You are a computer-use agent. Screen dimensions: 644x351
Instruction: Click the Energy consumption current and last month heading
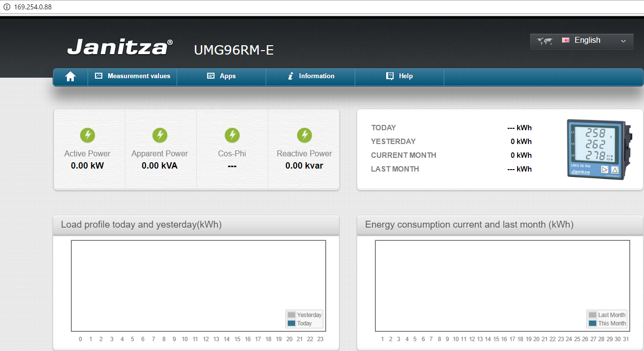[x=469, y=225]
